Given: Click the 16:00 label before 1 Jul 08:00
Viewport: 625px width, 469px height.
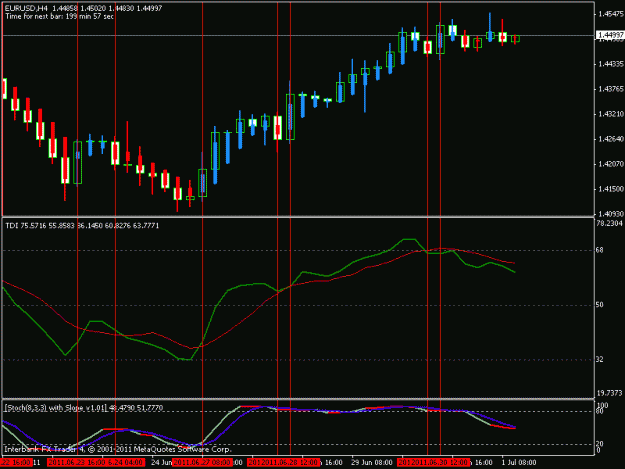Looking at the screenshot, I should 483,463.
